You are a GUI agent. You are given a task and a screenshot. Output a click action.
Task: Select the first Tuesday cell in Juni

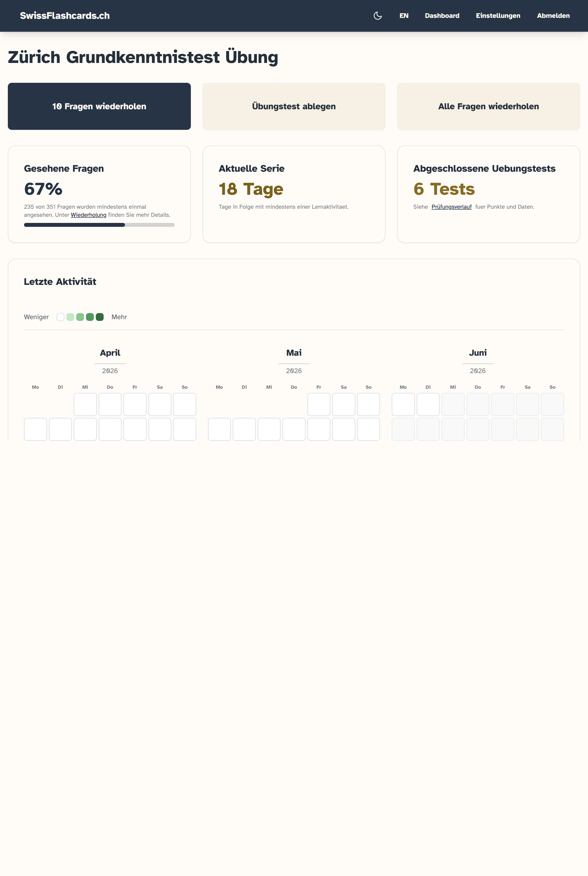coord(428,404)
